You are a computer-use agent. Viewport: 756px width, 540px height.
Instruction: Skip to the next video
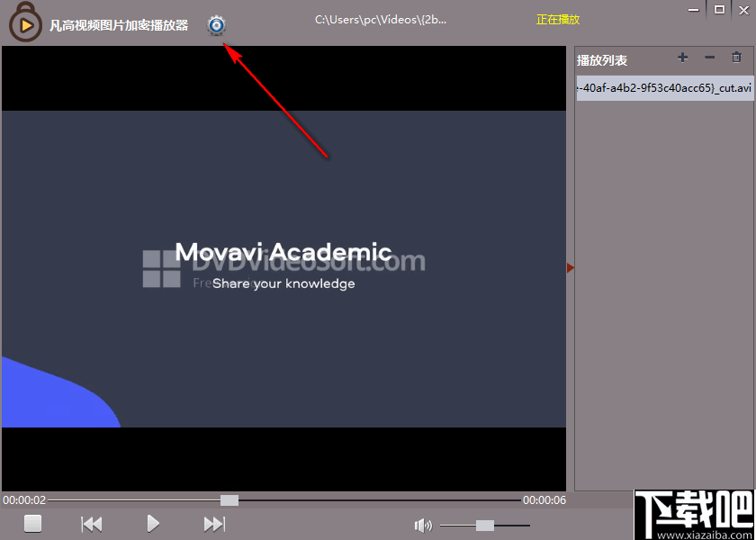(214, 524)
